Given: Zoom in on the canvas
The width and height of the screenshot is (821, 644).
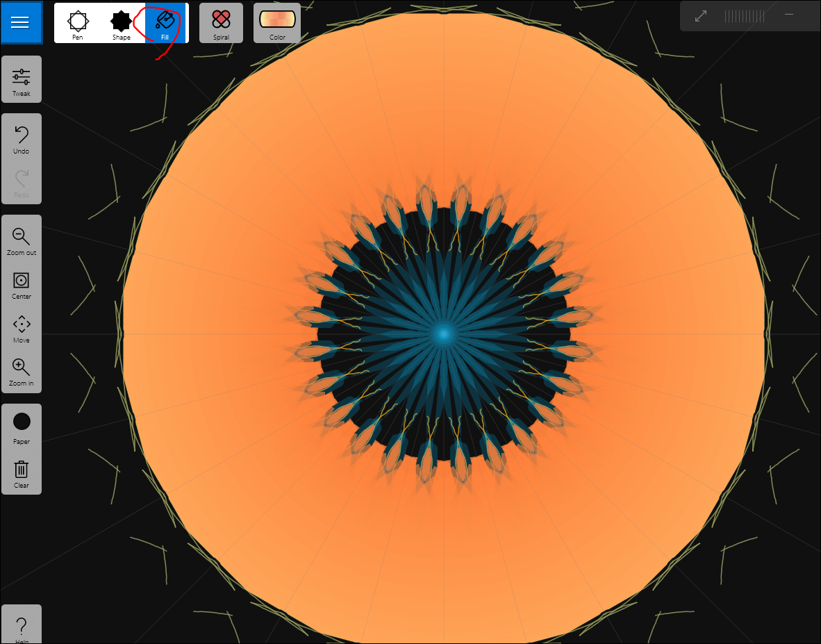Looking at the screenshot, I should (22, 371).
